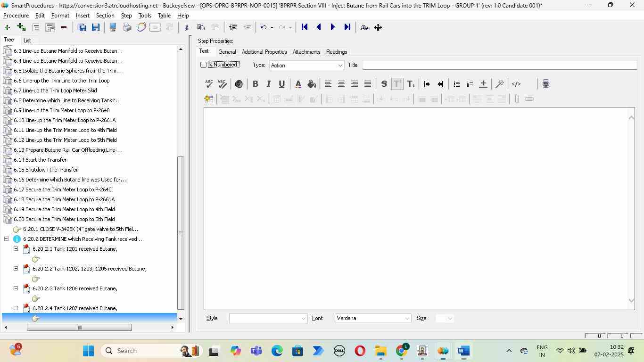Click the HTML source code icon
This screenshot has width=644, height=362.
pyautogui.click(x=516, y=84)
